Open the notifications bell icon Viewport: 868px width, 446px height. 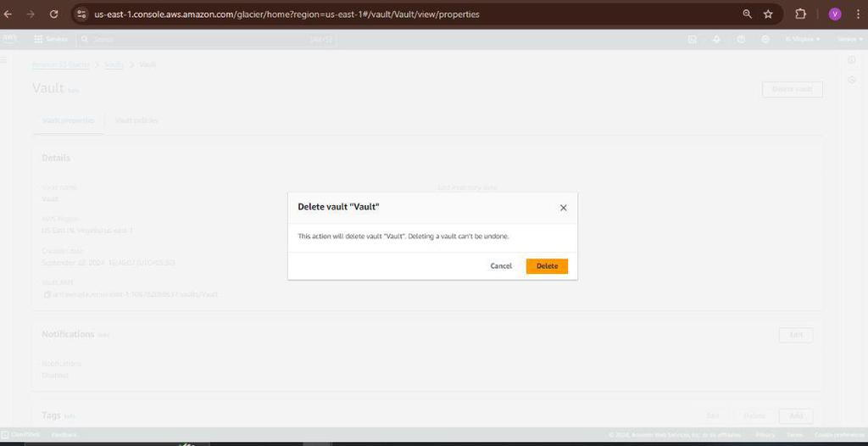pos(716,39)
